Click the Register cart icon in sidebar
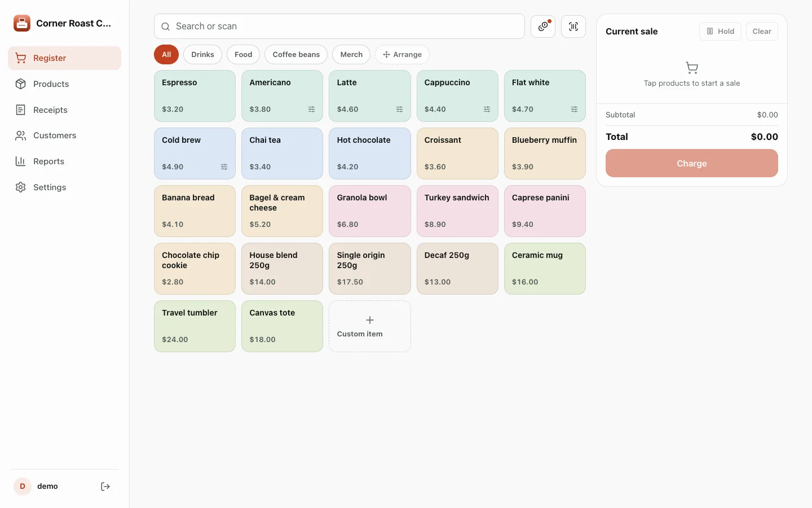This screenshot has height=508, width=812. [21, 58]
